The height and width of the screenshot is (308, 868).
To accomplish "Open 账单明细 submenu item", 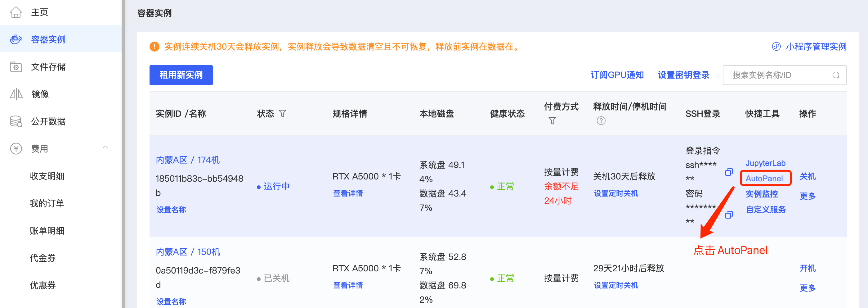I will click(47, 231).
